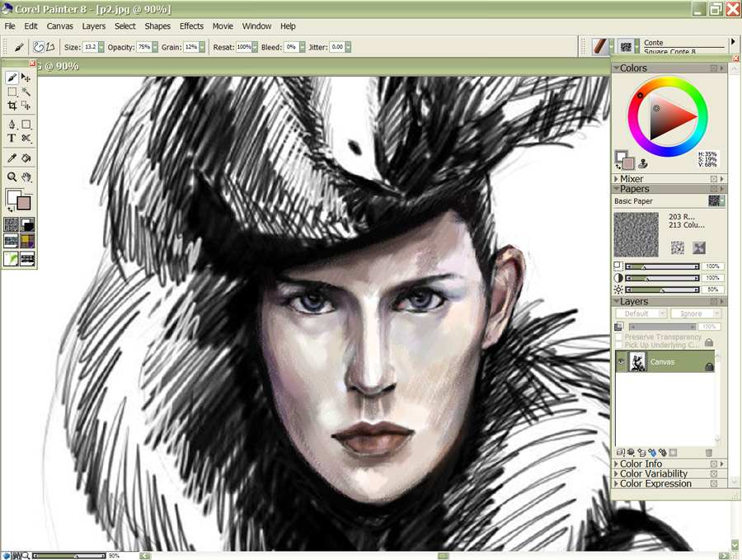Delete layer with the trash icon
This screenshot has width=742, height=560.
(708, 453)
